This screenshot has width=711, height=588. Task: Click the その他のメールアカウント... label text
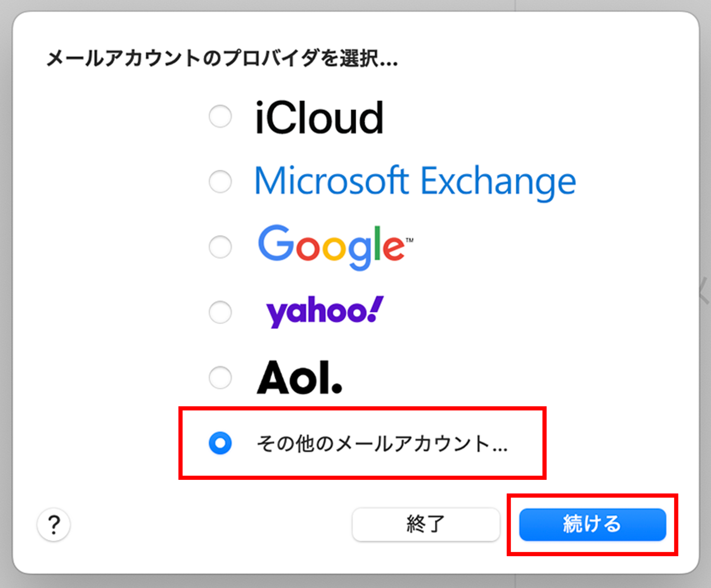382,444
